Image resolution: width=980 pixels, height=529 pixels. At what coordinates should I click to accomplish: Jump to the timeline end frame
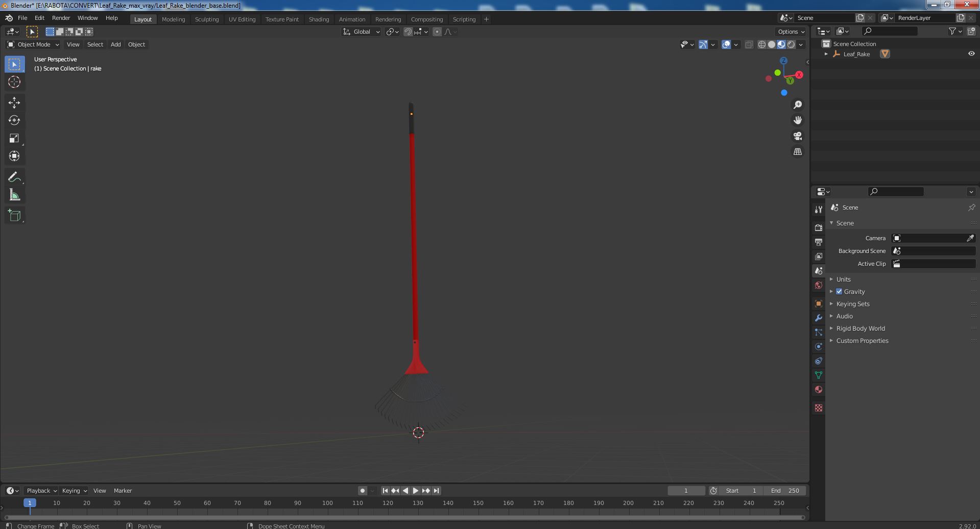pyautogui.click(x=436, y=491)
